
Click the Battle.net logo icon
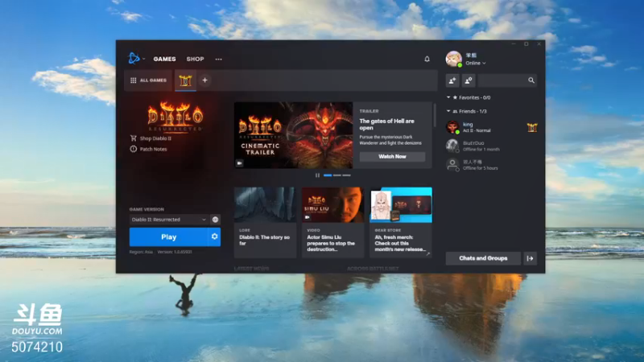click(x=134, y=59)
